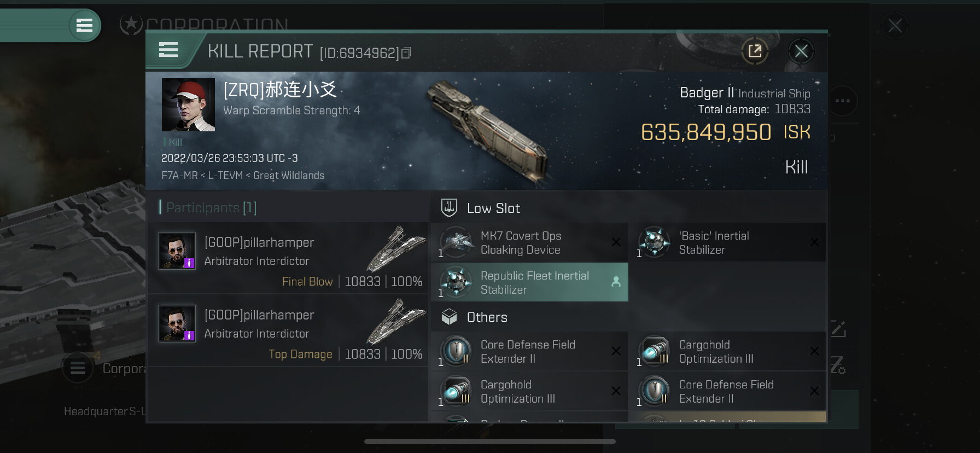
Task: Click the share kill report icon
Action: coord(755,51)
